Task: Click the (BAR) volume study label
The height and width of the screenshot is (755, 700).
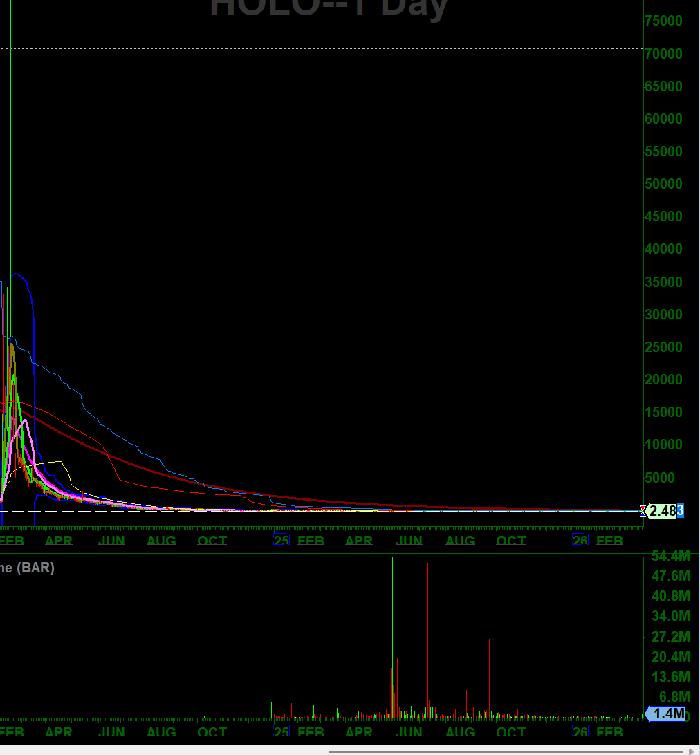Action: pos(35,568)
